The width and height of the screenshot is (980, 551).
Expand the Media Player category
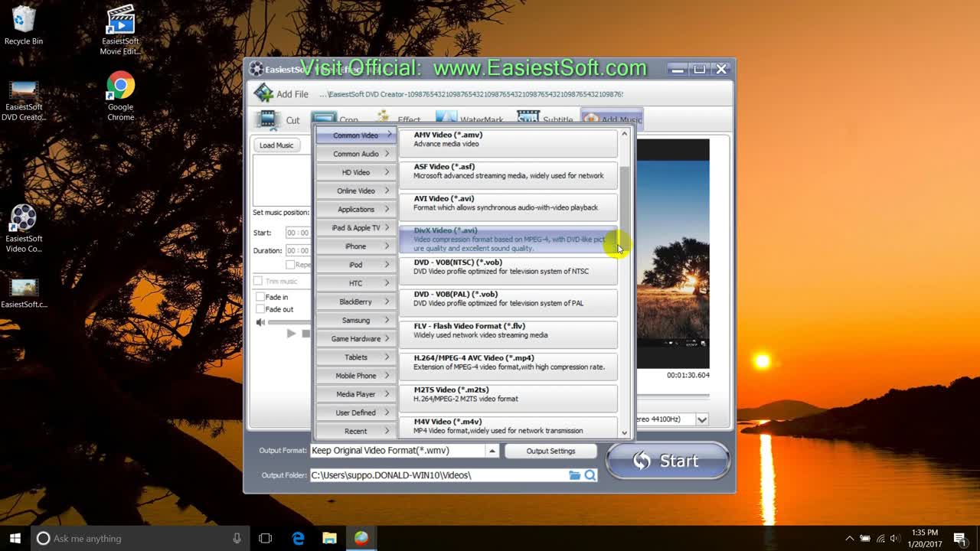click(x=356, y=394)
